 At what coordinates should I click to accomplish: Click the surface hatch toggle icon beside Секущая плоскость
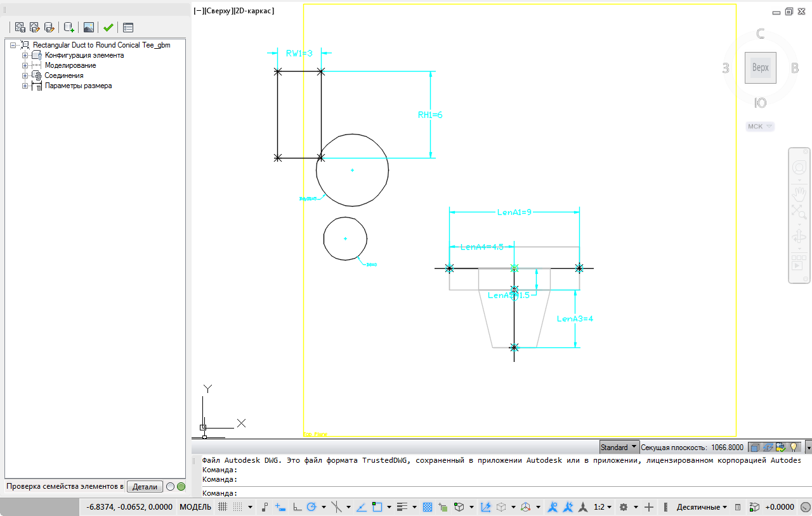click(x=755, y=447)
